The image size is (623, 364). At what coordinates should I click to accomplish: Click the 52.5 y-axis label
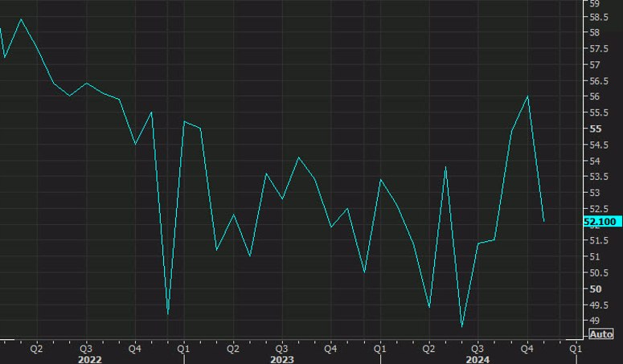click(x=599, y=209)
